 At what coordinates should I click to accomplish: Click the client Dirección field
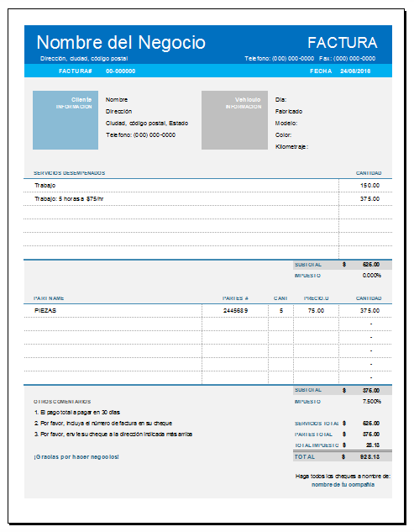(x=118, y=111)
